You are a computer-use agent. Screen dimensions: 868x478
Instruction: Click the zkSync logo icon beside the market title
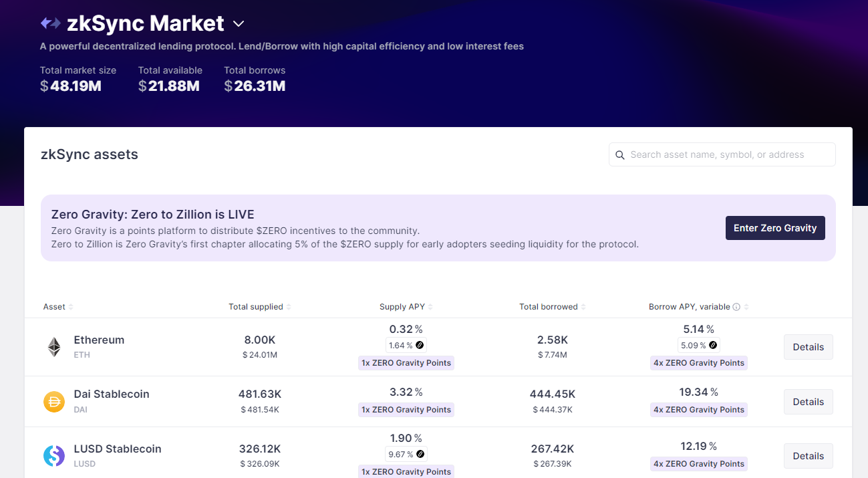[51, 23]
